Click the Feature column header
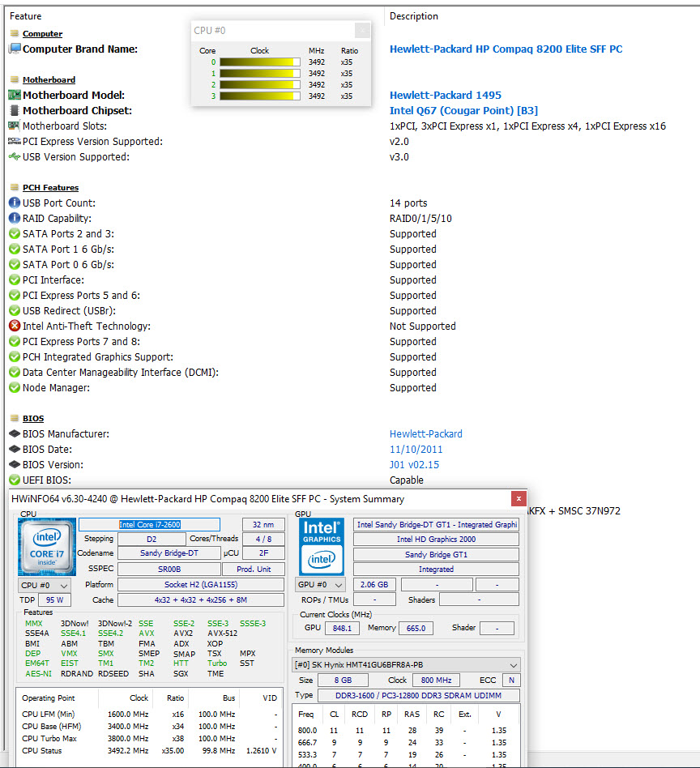Screen dimensions: 700x768 click(x=25, y=16)
